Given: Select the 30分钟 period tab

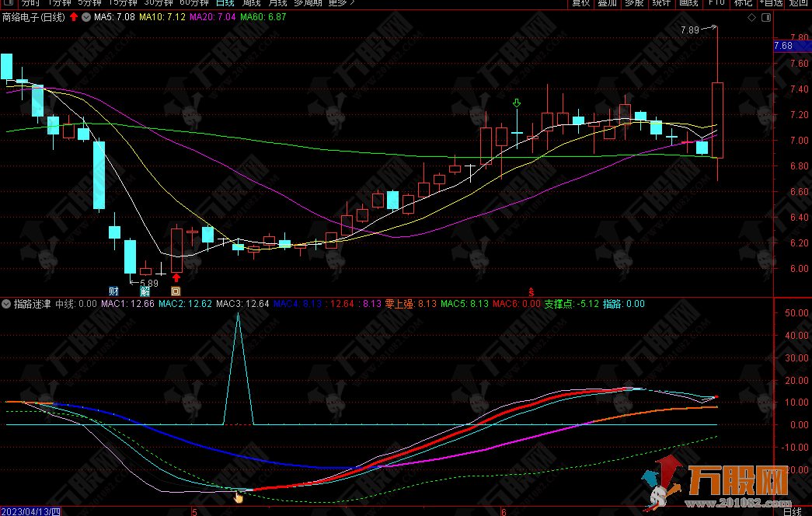Looking at the screenshot, I should pyautogui.click(x=158, y=2).
